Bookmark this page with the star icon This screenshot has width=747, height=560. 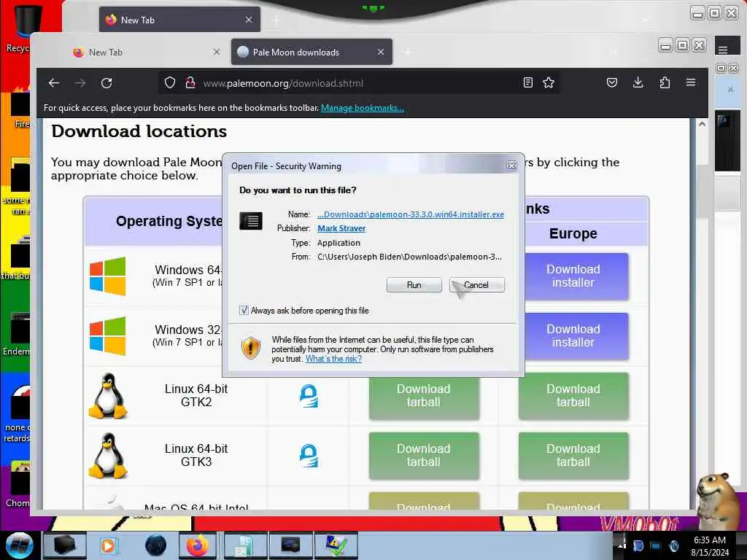point(549,83)
